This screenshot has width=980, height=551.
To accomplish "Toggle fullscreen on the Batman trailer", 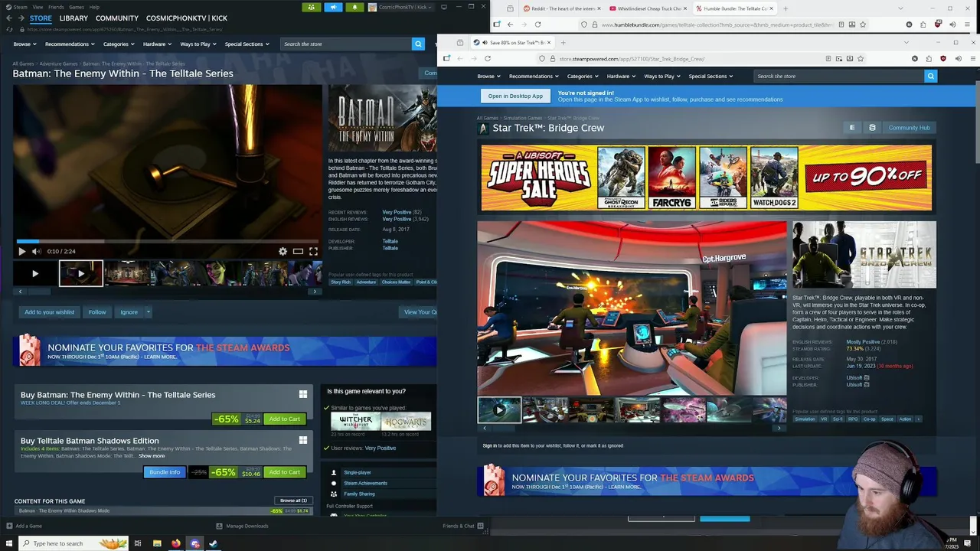I will (313, 251).
